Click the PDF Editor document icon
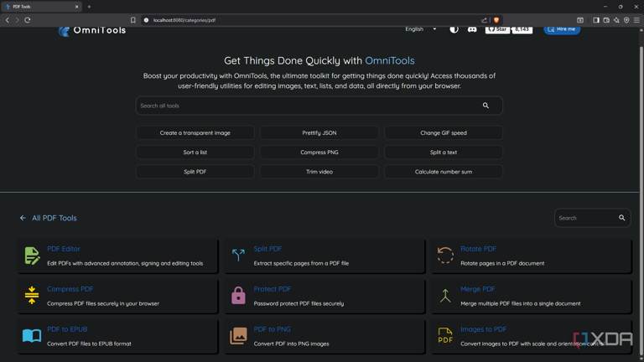This screenshot has height=362, width=644. [32, 256]
